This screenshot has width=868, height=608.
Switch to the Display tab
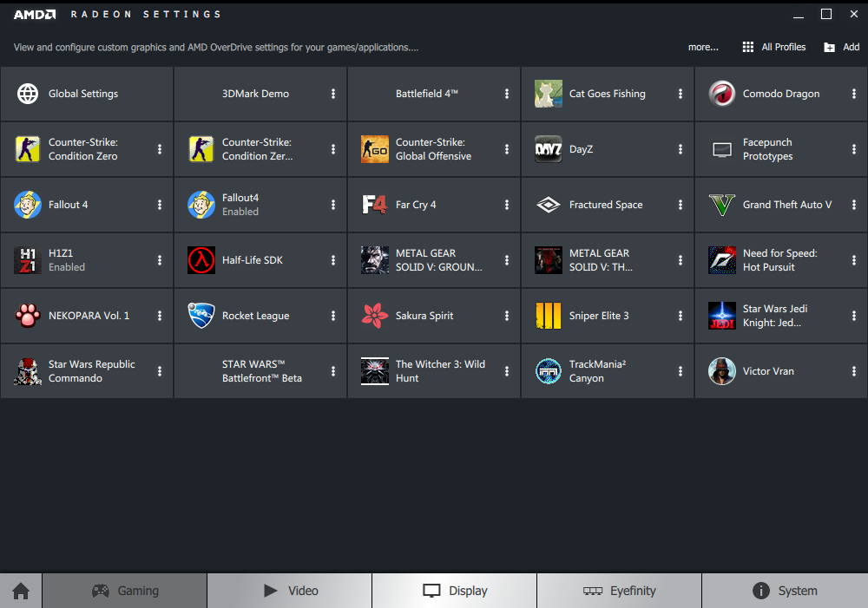coord(455,591)
